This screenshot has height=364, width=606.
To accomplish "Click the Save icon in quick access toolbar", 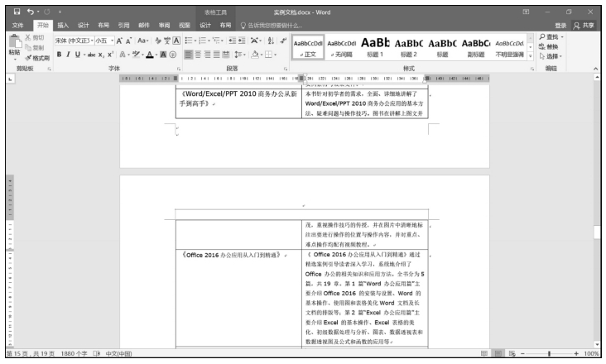I will (x=17, y=12).
